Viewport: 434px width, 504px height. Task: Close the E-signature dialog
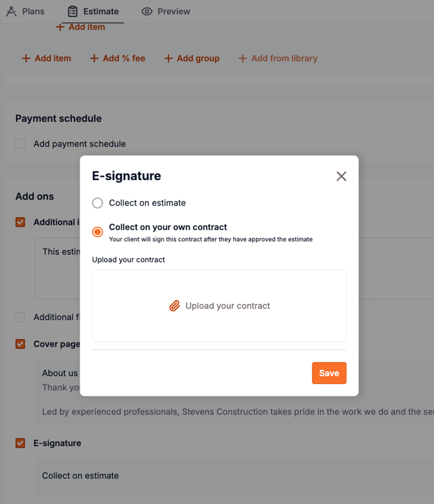341,176
